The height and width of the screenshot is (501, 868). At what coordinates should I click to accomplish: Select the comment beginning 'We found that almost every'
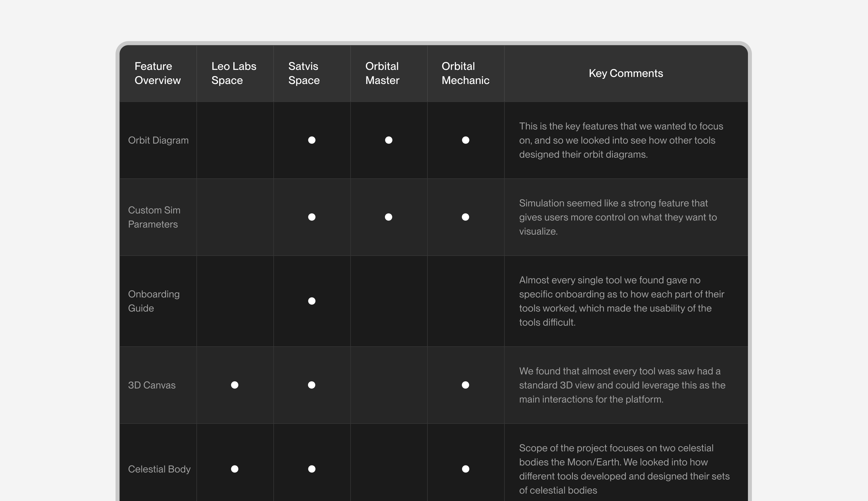(x=622, y=385)
